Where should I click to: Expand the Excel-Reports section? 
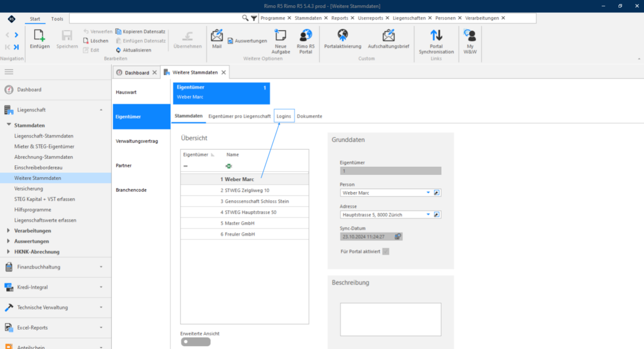pyautogui.click(x=101, y=328)
